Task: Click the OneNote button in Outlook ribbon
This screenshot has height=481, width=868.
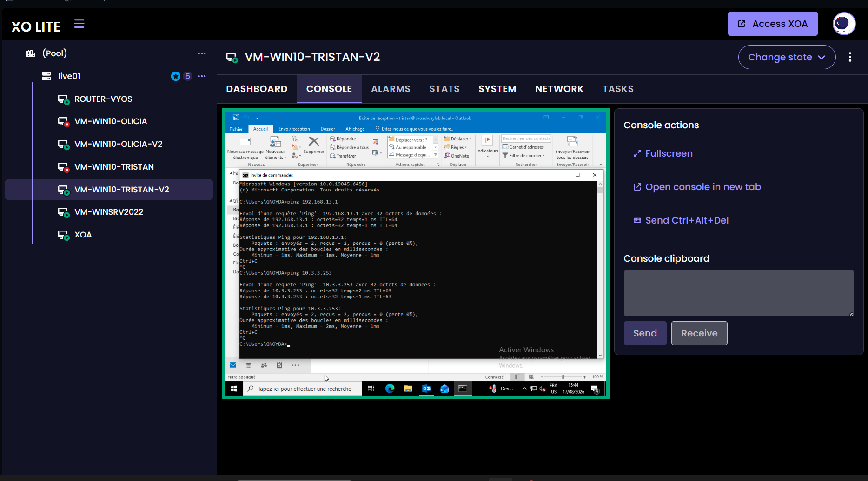Action: (457, 156)
